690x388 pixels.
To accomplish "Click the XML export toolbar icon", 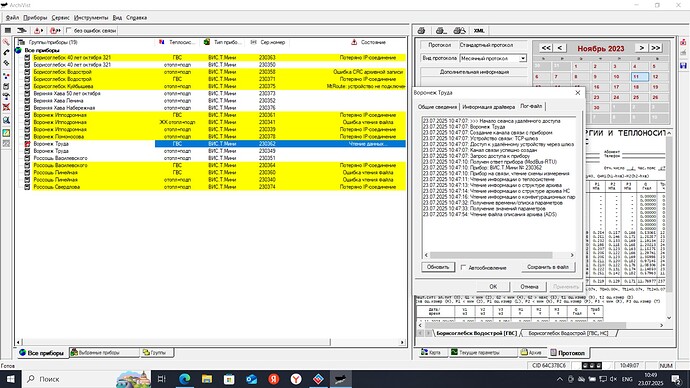I will point(479,30).
